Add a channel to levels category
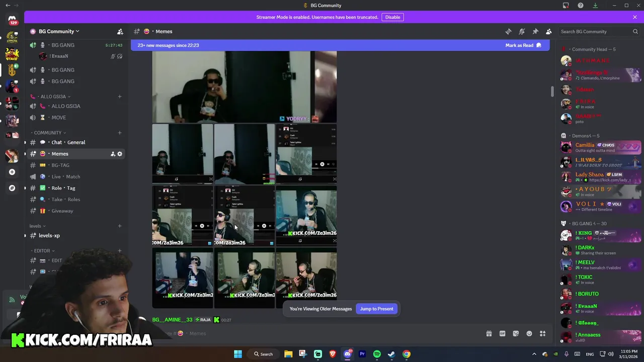The width and height of the screenshot is (644, 362). 120,226
